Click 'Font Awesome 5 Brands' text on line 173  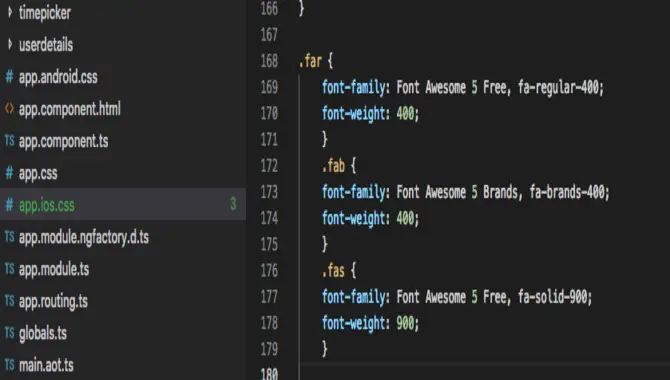click(x=457, y=192)
